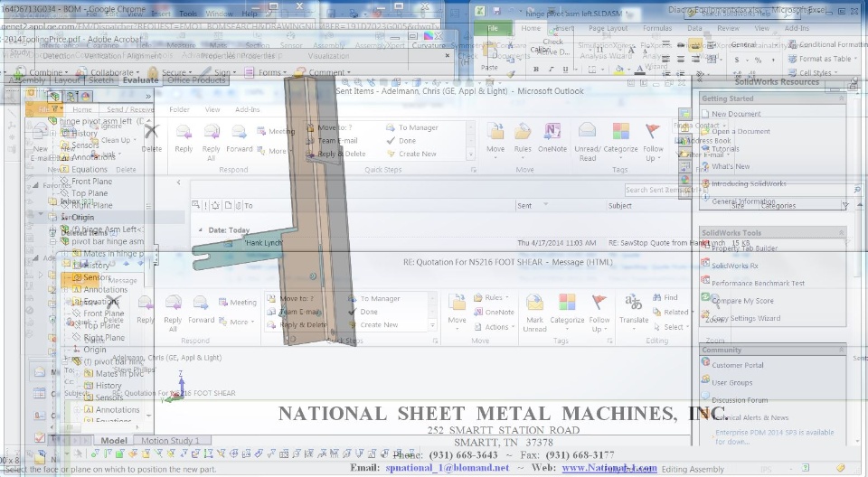The image size is (868, 477).
Task: Open Customer Portal in the Community panel
Action: click(x=738, y=365)
